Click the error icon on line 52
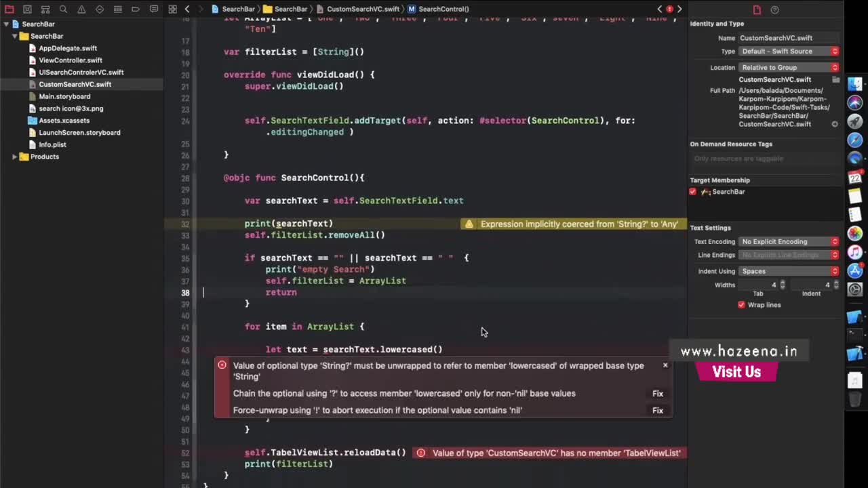868x488 pixels. point(420,453)
